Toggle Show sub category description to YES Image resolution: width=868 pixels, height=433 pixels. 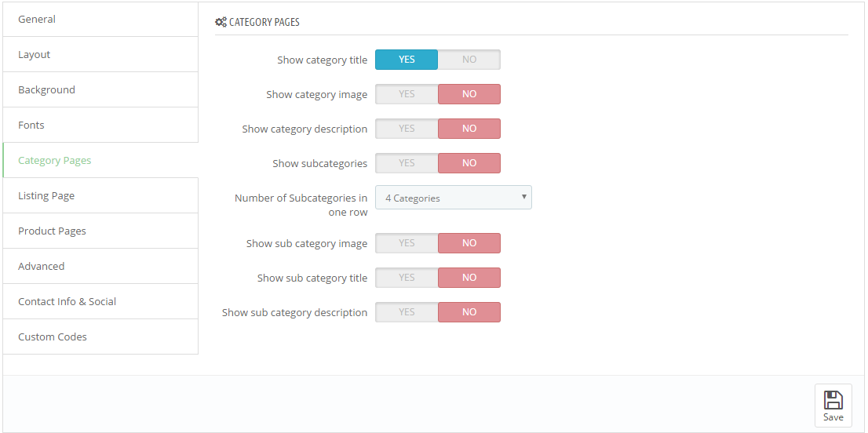[x=407, y=312]
